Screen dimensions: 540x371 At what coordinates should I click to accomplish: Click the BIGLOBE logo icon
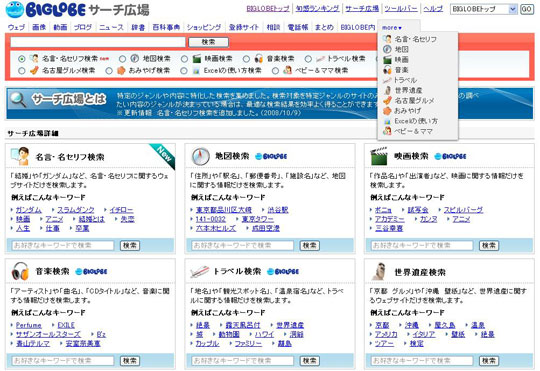point(15,10)
